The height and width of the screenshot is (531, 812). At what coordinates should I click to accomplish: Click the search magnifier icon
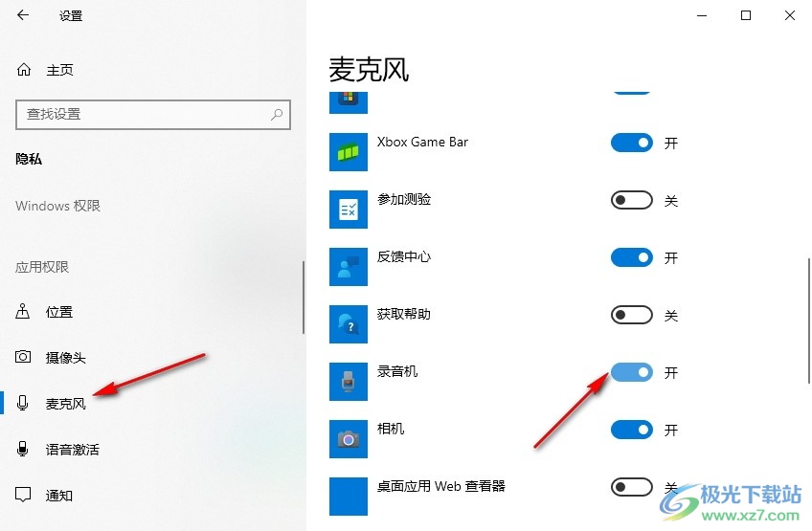click(277, 115)
